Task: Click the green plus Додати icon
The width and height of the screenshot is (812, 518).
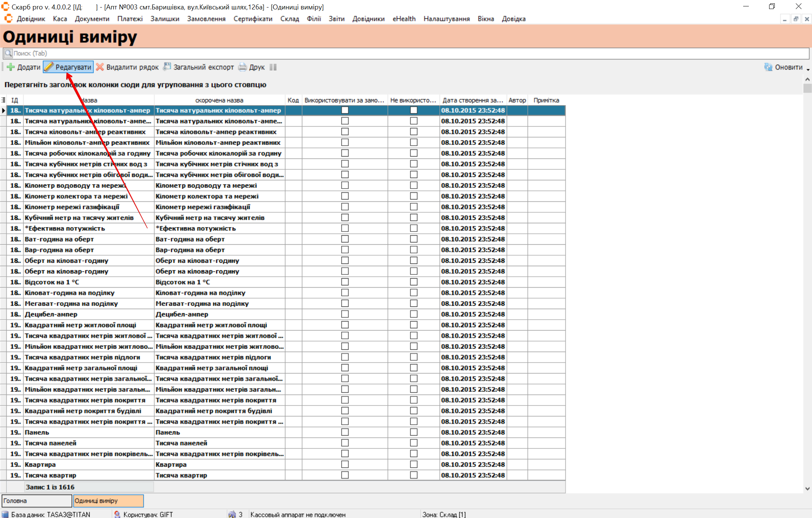Action: pyautogui.click(x=11, y=67)
